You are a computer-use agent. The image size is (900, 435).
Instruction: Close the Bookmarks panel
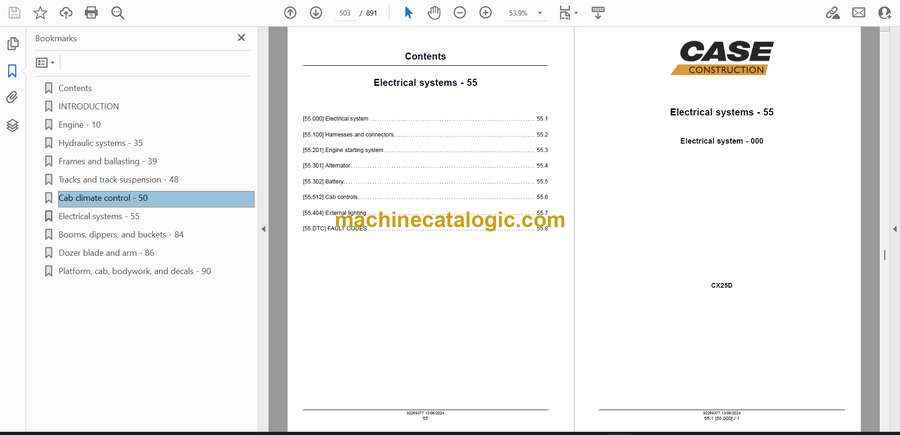[x=241, y=38]
